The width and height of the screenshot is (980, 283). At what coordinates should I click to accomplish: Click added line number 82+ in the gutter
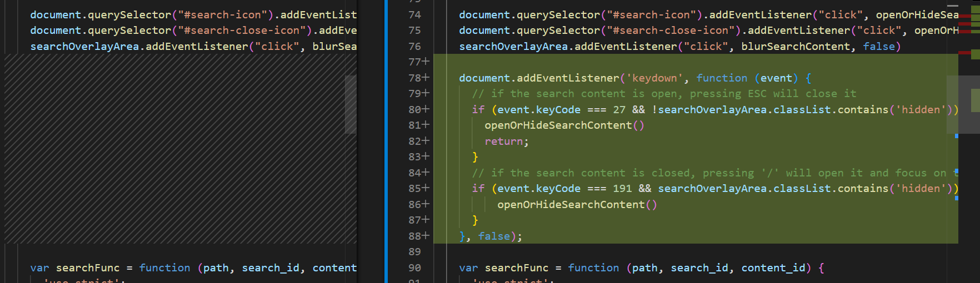419,141
